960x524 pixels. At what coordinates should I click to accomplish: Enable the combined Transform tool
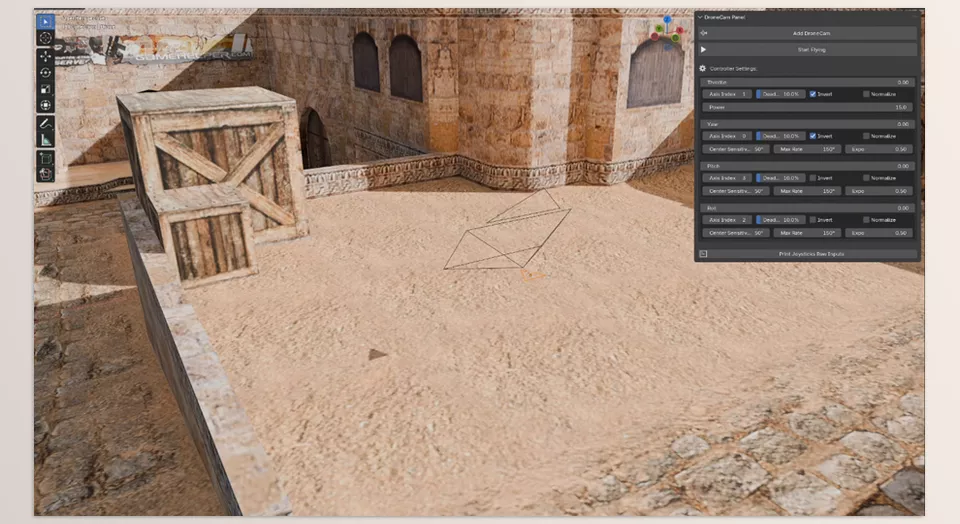click(45, 105)
